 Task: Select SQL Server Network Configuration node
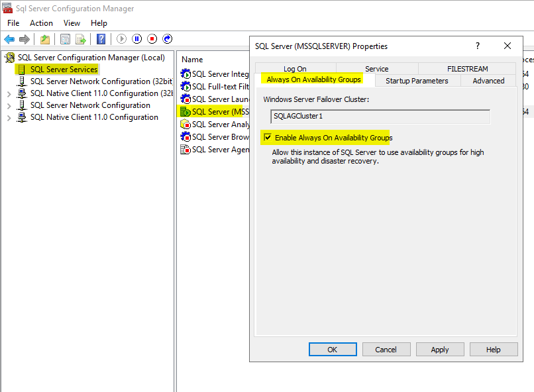click(90, 105)
